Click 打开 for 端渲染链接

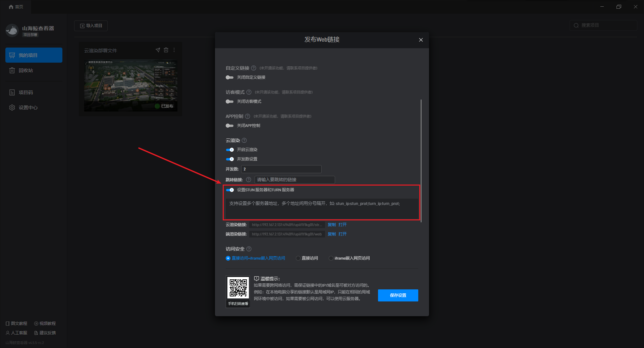click(342, 234)
